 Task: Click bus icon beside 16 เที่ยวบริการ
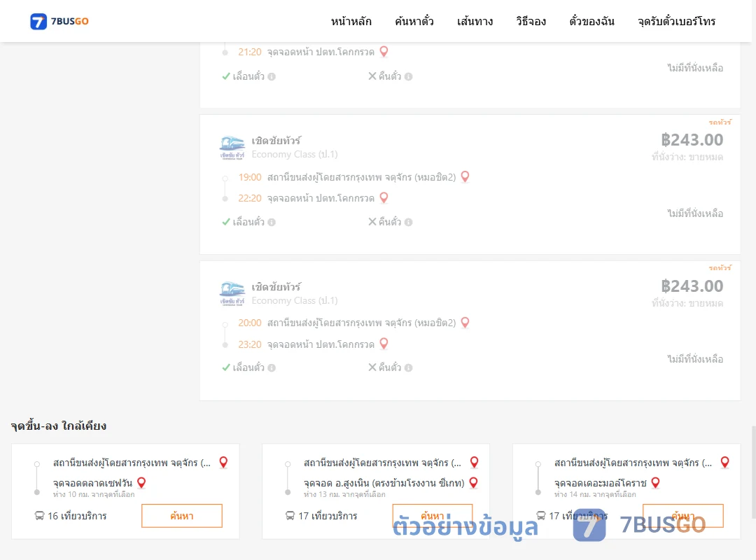click(39, 516)
